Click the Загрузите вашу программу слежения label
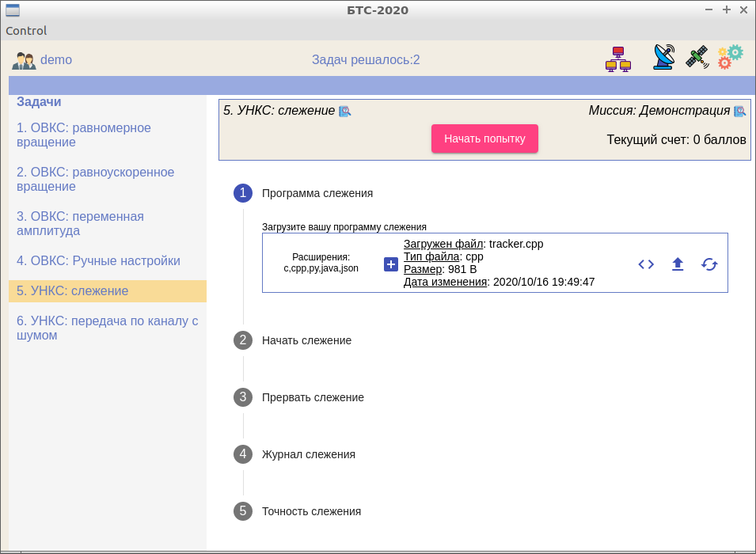Viewport: 756px width, 554px height. tap(344, 227)
